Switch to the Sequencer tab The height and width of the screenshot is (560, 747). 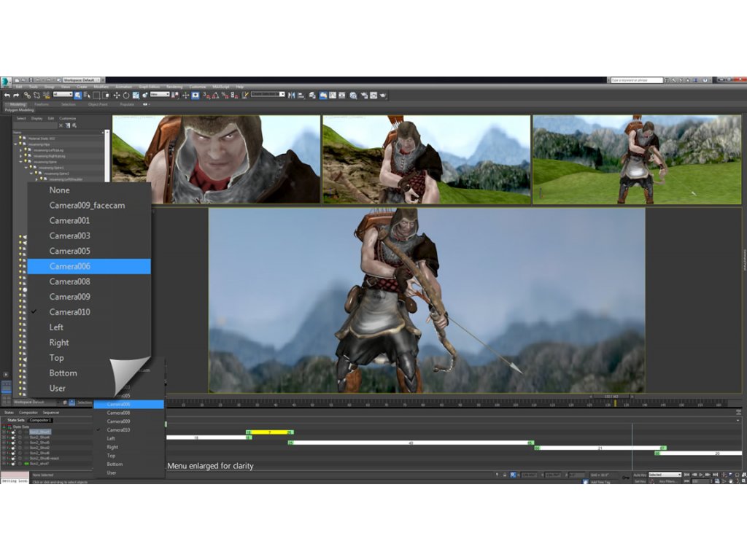(x=50, y=413)
